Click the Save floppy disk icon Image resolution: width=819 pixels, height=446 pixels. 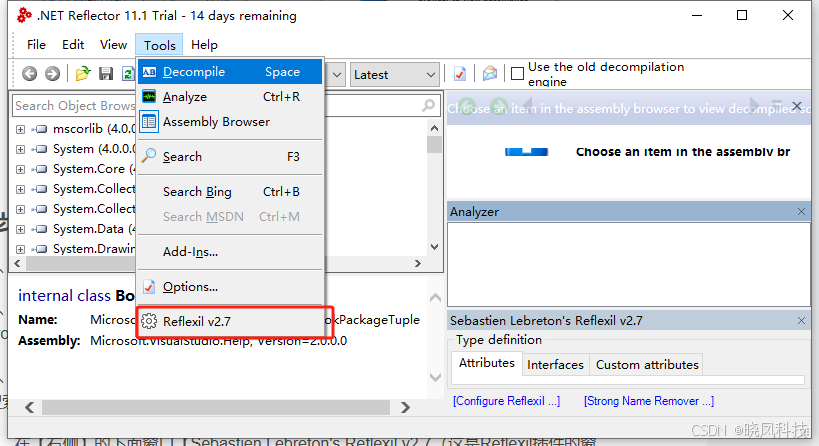tap(106, 74)
